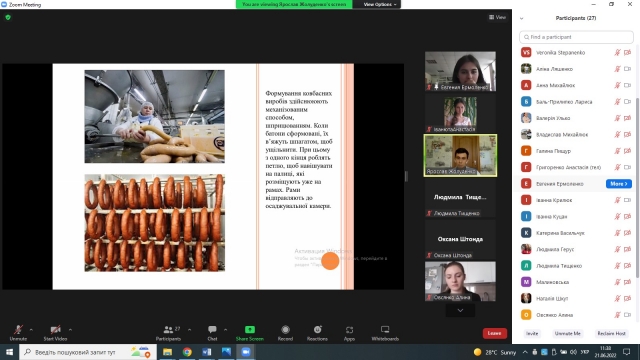Screen dimensions: 640x360
Task: Open the Zoom app taskbar icon
Action: pos(246,352)
